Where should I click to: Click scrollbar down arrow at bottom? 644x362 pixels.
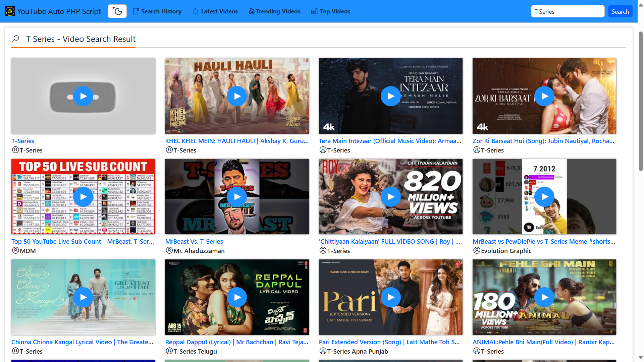pyautogui.click(x=641, y=357)
